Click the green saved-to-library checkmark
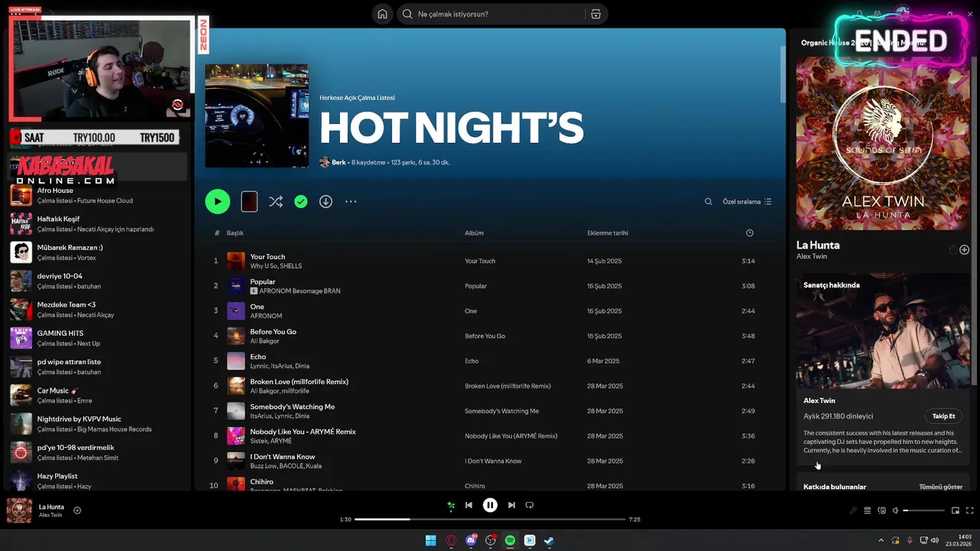 [x=301, y=201]
